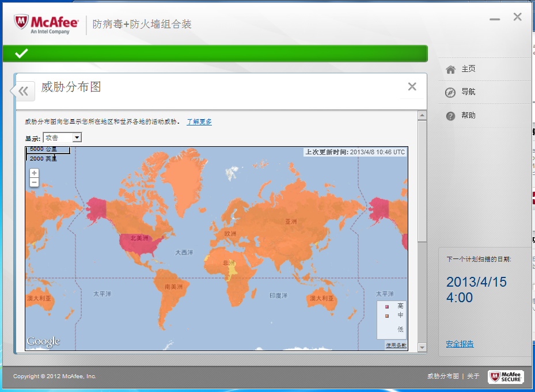The width and height of the screenshot is (535, 392).
Task: Click the McAfee shield logo at top left
Action: [x=22, y=22]
